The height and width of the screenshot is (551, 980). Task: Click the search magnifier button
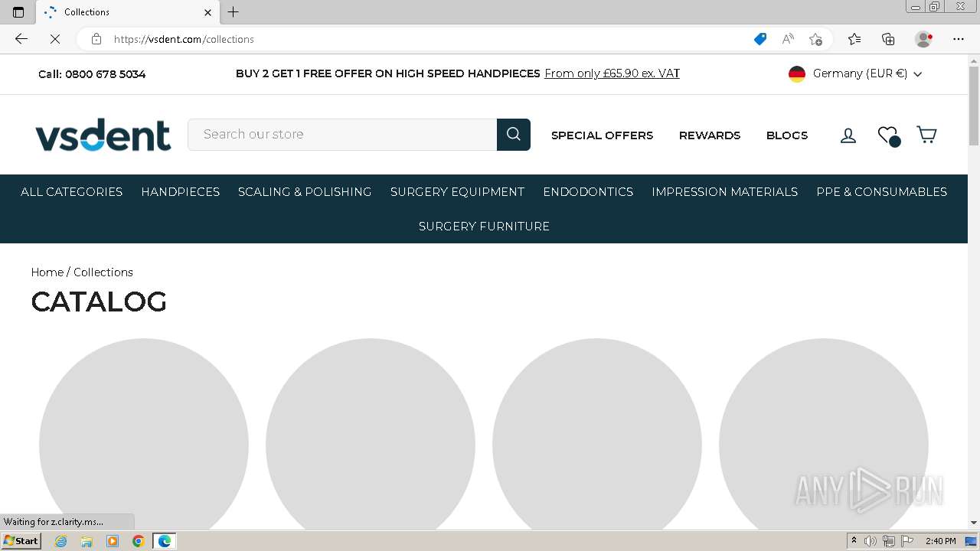(x=513, y=135)
